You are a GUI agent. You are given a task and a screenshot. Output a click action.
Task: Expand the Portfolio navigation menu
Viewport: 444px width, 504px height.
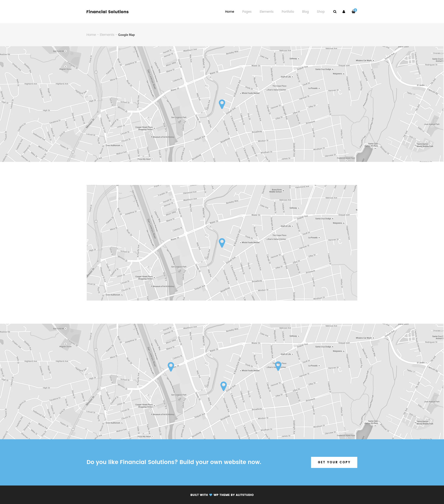pyautogui.click(x=288, y=12)
